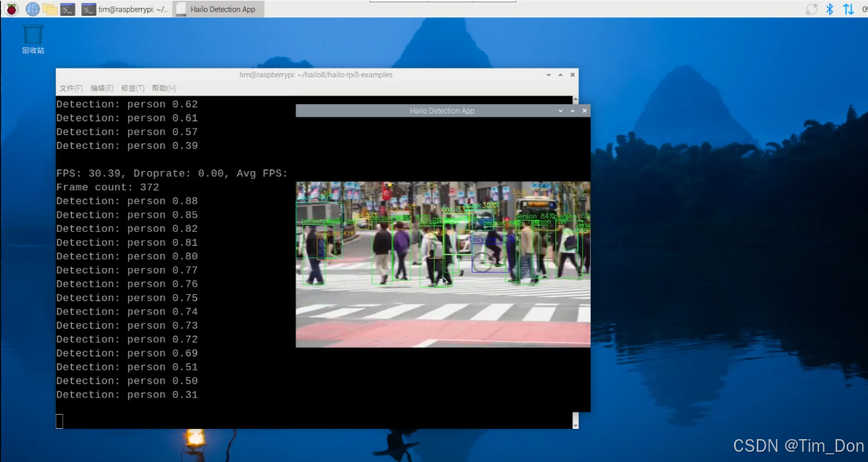This screenshot has width=868, height=462.
Task: Click the 'Detection: person 0.39' line
Action: [127, 146]
